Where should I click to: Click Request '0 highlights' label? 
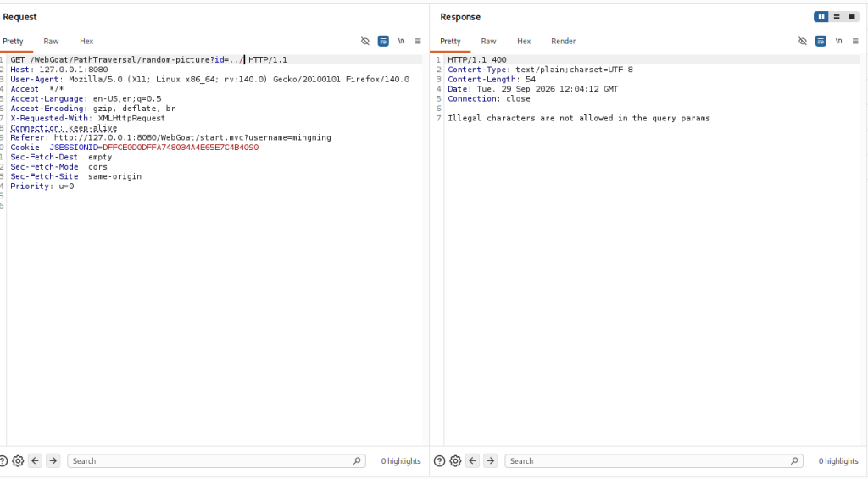click(401, 460)
